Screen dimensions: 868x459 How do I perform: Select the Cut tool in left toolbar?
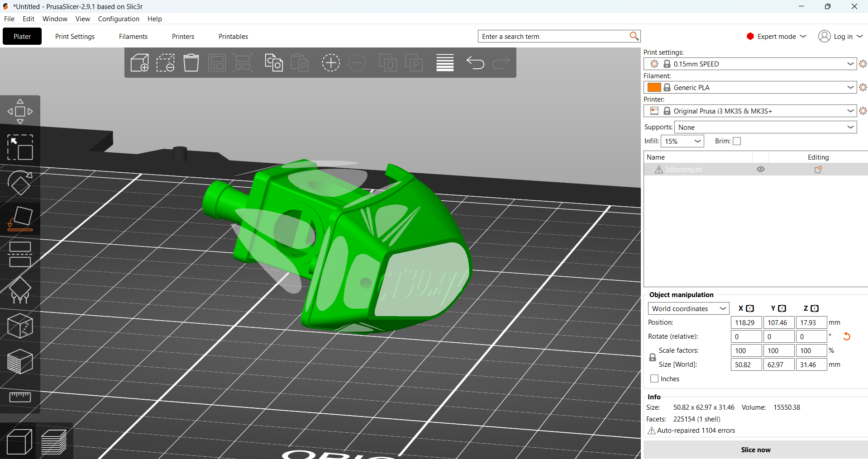pos(20,254)
